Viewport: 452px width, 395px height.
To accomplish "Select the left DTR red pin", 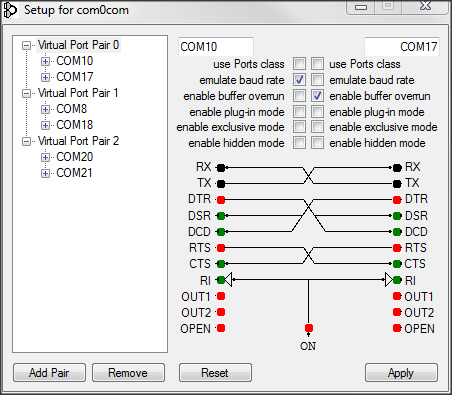I will (x=221, y=200).
